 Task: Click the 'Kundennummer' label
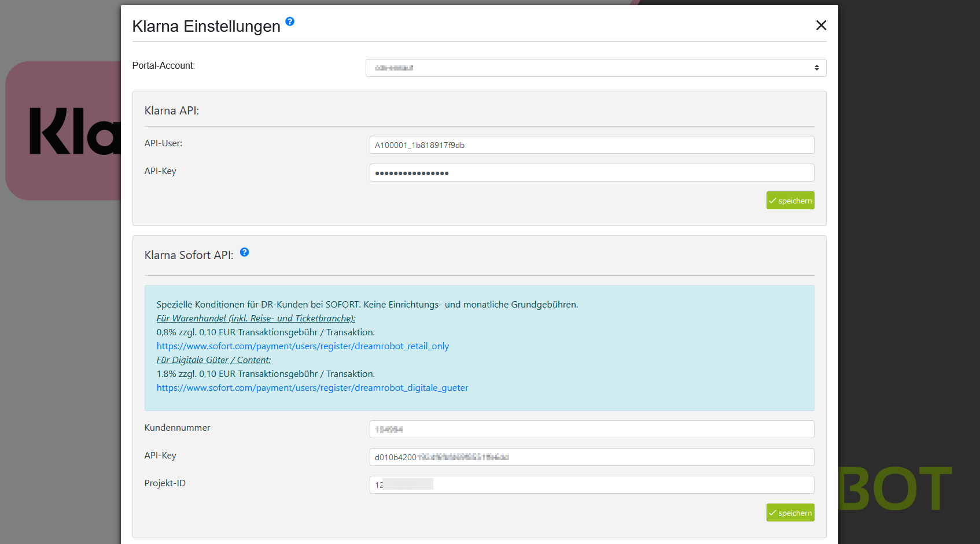pos(177,428)
